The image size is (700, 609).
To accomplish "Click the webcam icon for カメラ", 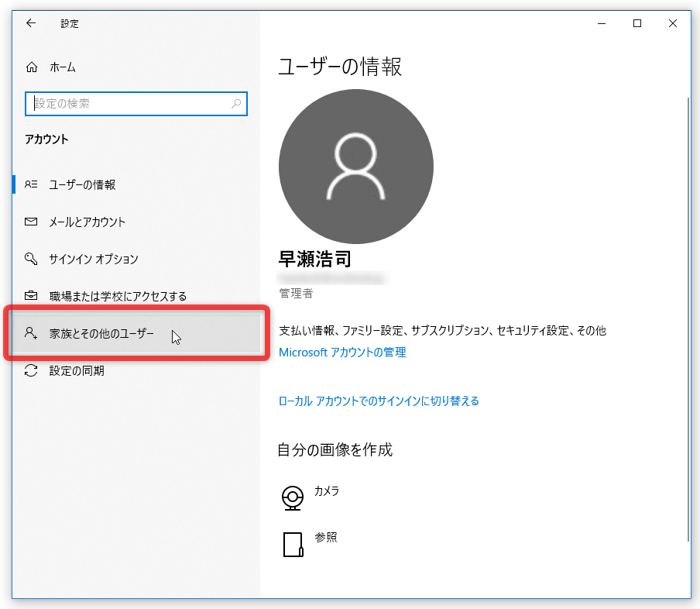I will (293, 497).
